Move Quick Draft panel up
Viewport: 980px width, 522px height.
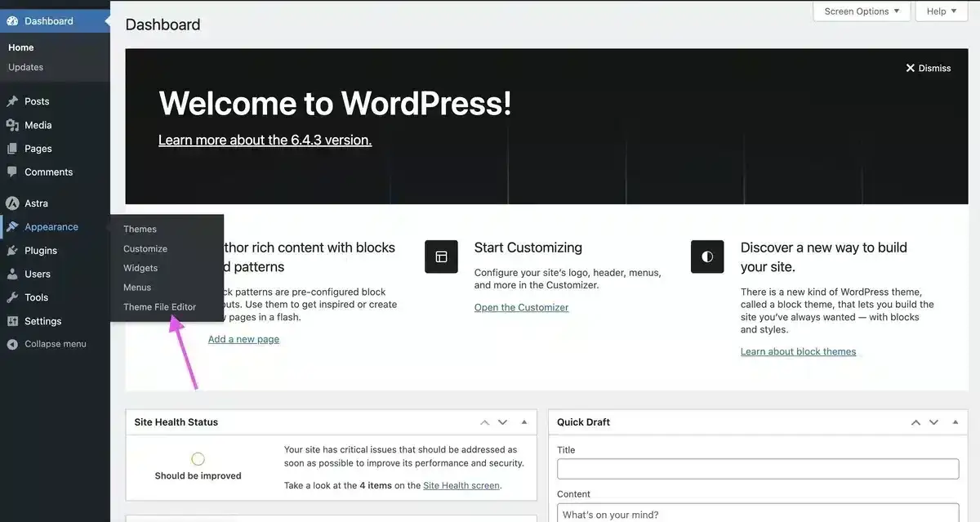(915, 422)
